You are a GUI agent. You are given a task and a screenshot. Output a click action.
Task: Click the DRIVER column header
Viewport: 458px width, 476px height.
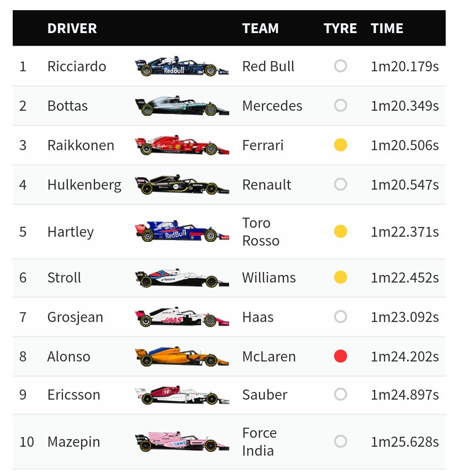point(72,28)
